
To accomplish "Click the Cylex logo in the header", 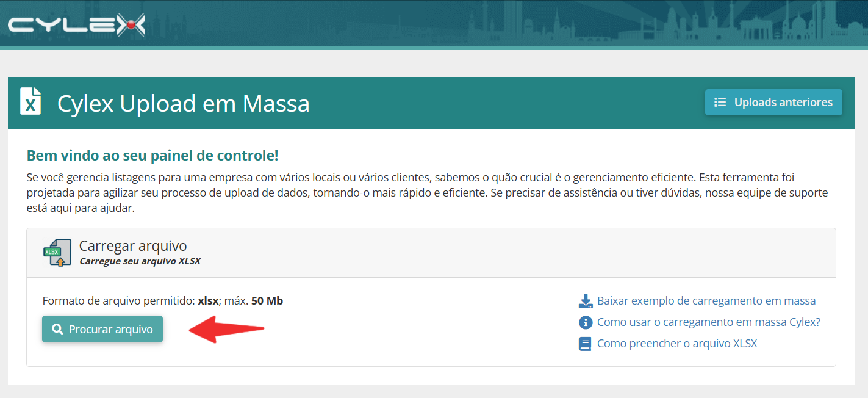I will (77, 25).
